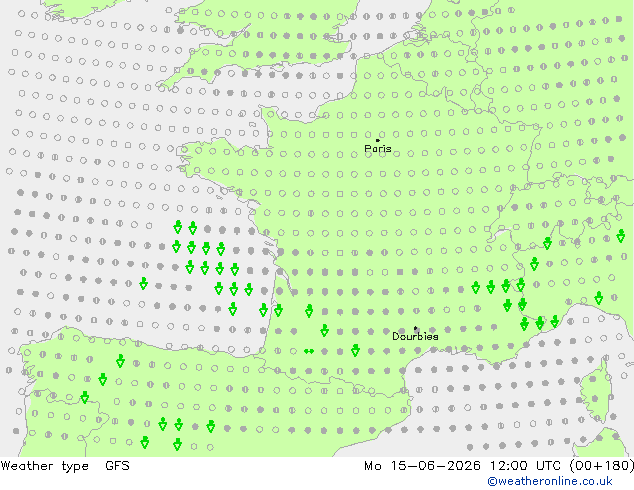Select the black dot marking Paris

[x=378, y=140]
